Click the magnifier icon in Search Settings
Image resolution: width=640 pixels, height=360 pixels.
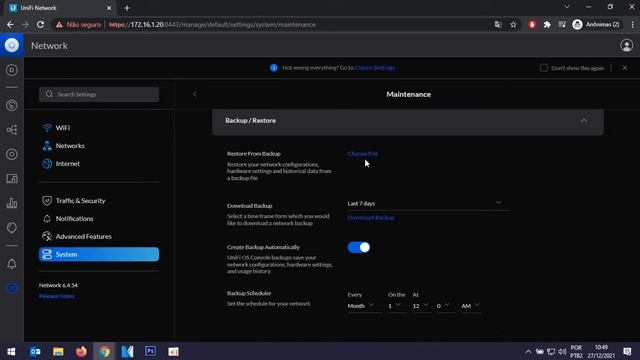tap(49, 94)
